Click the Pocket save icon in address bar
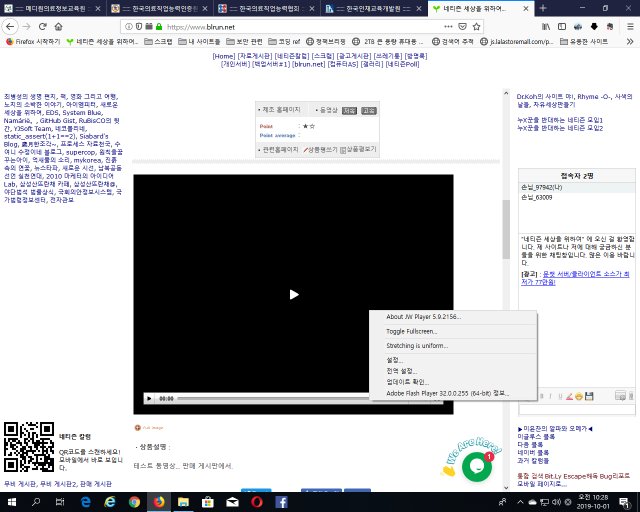 point(462,27)
